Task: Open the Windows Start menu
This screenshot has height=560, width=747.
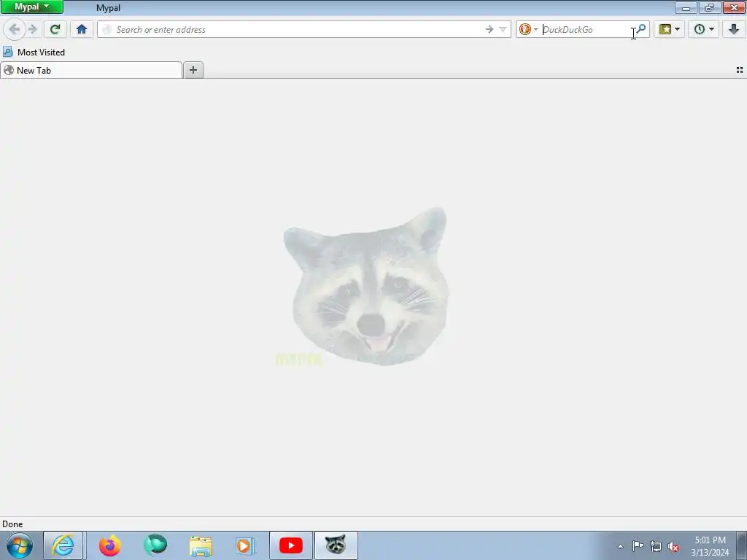Action: coord(20,545)
